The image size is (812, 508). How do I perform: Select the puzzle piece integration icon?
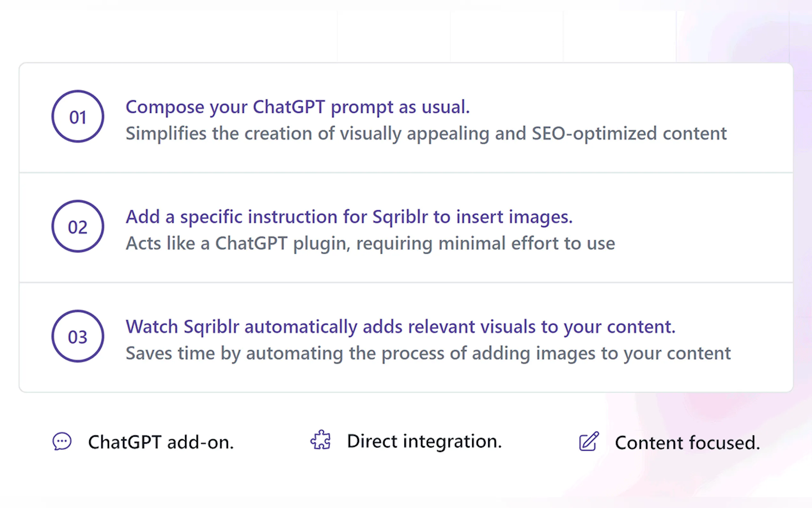click(321, 440)
